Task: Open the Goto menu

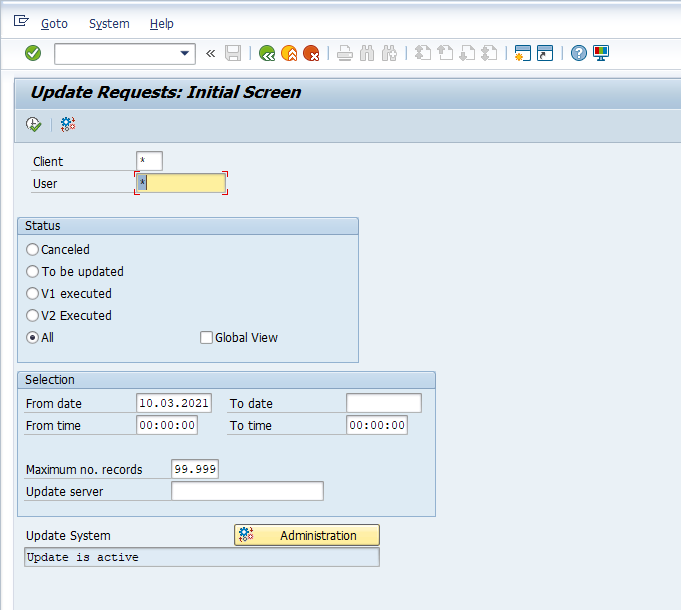Action: click(54, 23)
